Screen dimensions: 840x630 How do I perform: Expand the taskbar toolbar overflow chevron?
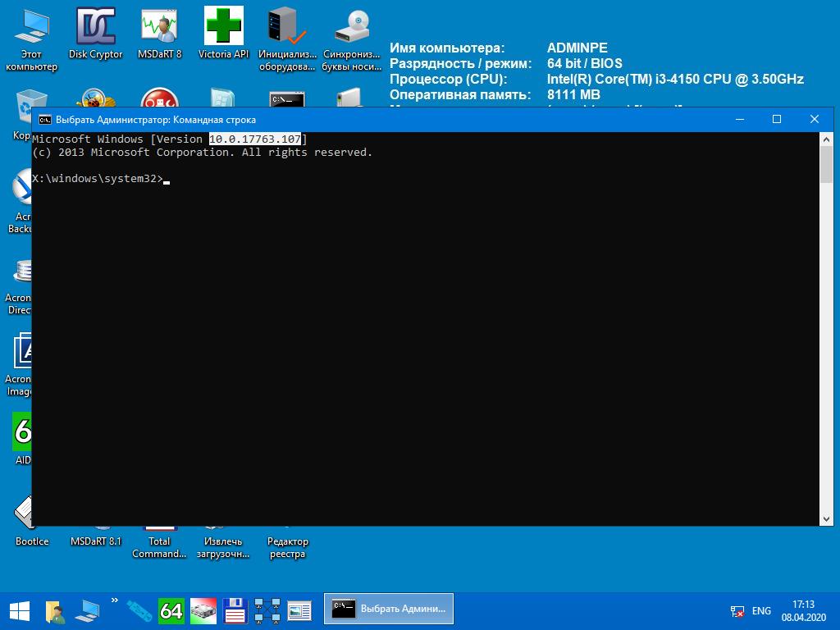[114, 600]
